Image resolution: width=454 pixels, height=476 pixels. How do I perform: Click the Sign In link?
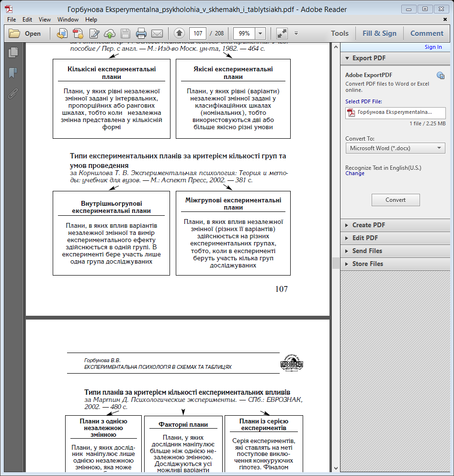[433, 47]
